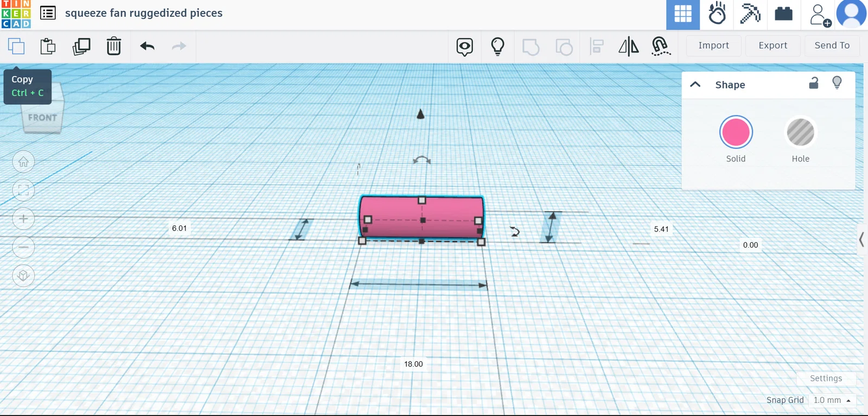The width and height of the screenshot is (868, 416).
Task: Select the Mirror tool
Action: coord(629,47)
